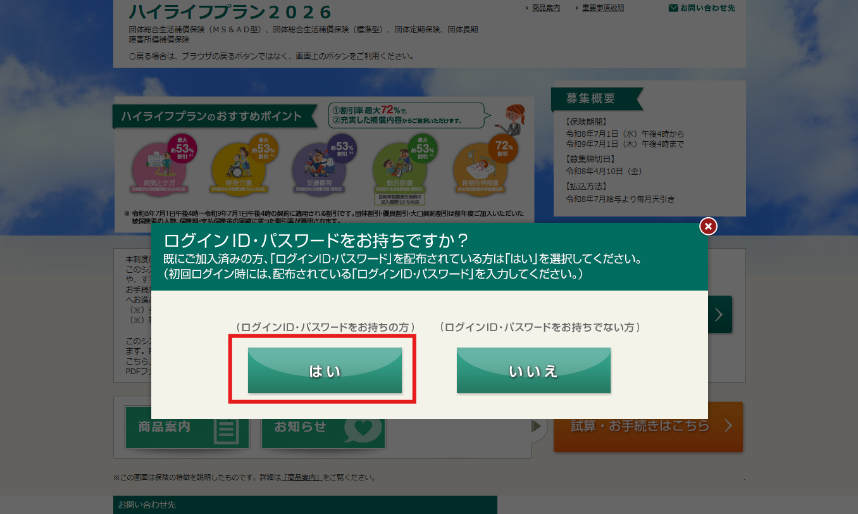This screenshot has height=514, width=858.
Task: Click the 商品案内 document icon button
Action: click(226, 428)
